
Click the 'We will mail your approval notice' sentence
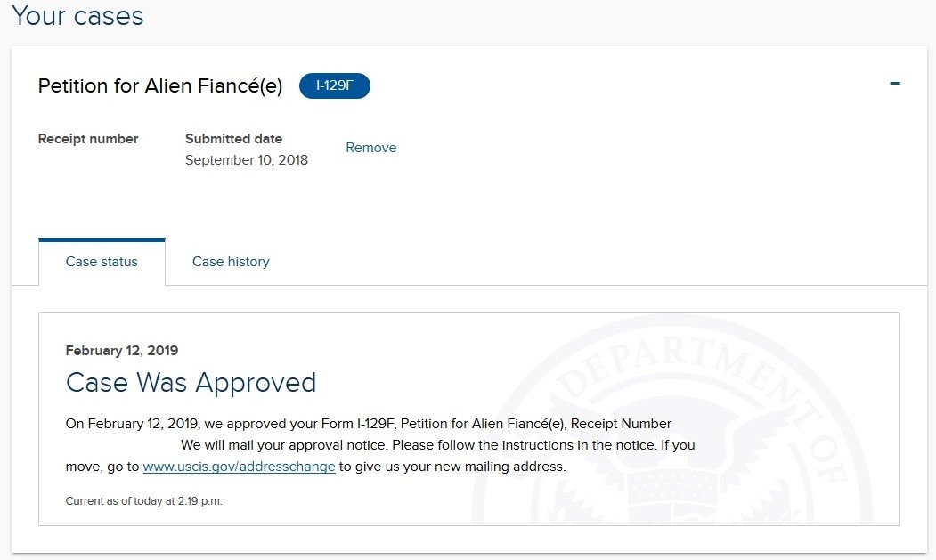coord(284,445)
